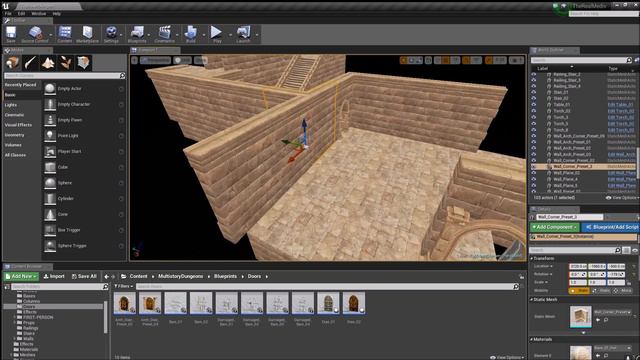Viewport: 640px width, 360px height.
Task: Open the Help menu
Action: pyautogui.click(x=56, y=13)
